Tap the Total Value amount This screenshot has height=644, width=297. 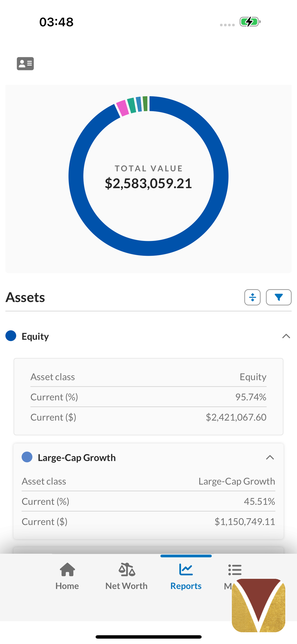tap(148, 183)
